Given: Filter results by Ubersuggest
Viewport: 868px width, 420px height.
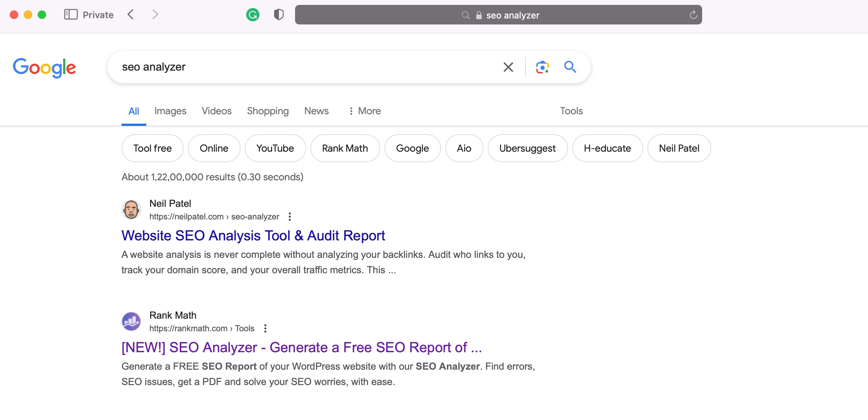Looking at the screenshot, I should pyautogui.click(x=528, y=148).
